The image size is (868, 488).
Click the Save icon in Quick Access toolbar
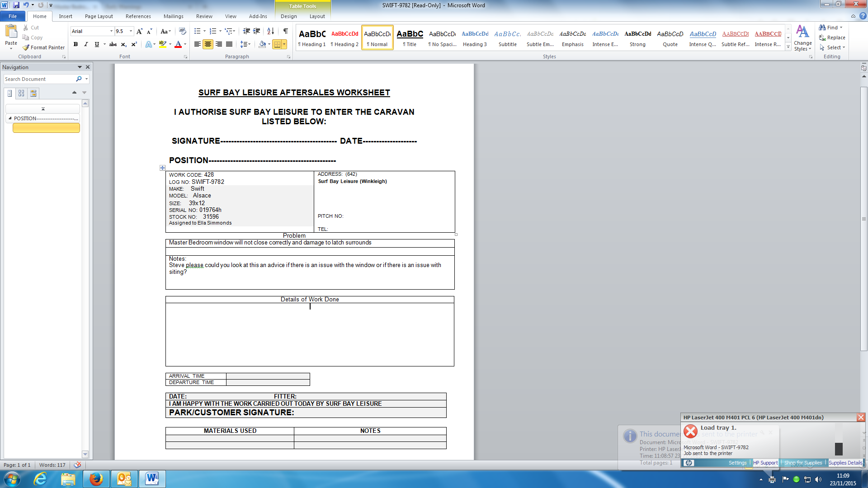pyautogui.click(x=16, y=5)
